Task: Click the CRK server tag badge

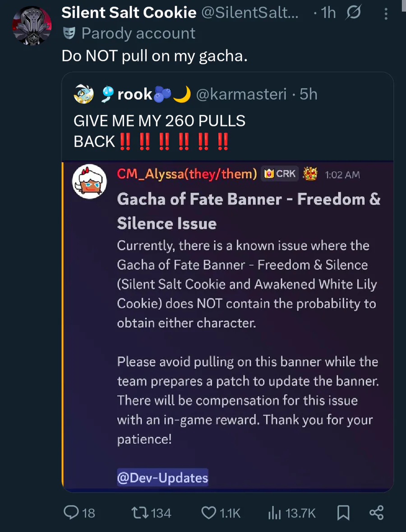Action: click(x=280, y=174)
